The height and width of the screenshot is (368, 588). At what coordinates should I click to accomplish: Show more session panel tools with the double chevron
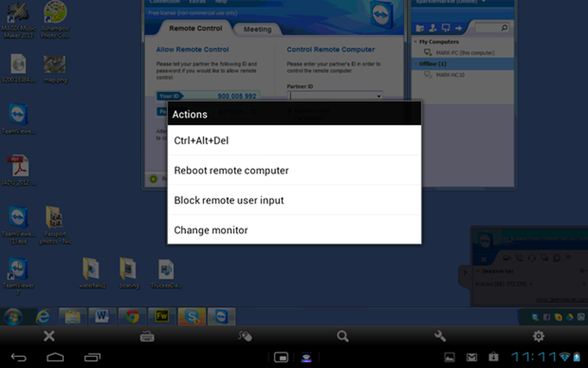(568, 257)
